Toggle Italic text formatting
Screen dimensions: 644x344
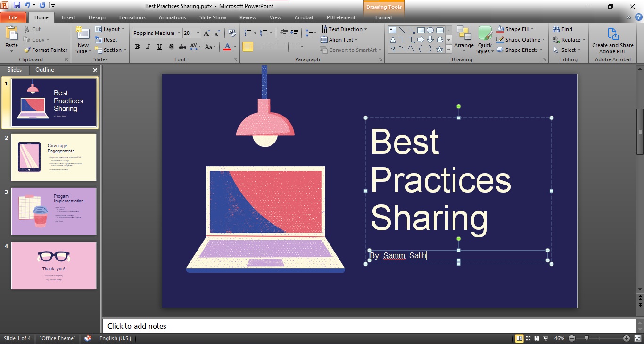148,47
